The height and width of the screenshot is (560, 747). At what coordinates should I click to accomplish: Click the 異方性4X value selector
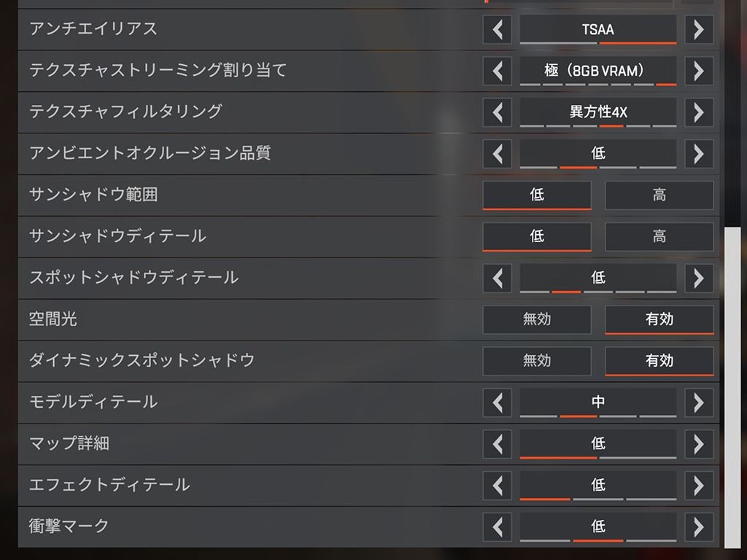click(597, 112)
